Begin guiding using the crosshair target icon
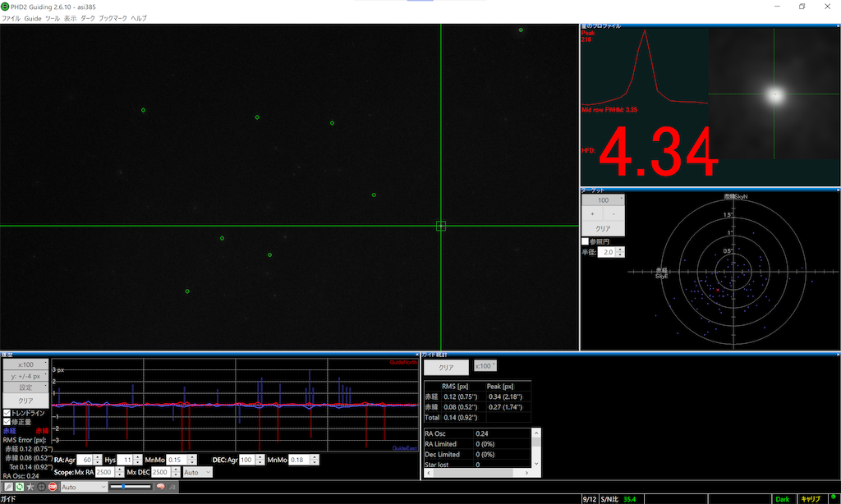The width and height of the screenshot is (841, 504). pos(41,487)
